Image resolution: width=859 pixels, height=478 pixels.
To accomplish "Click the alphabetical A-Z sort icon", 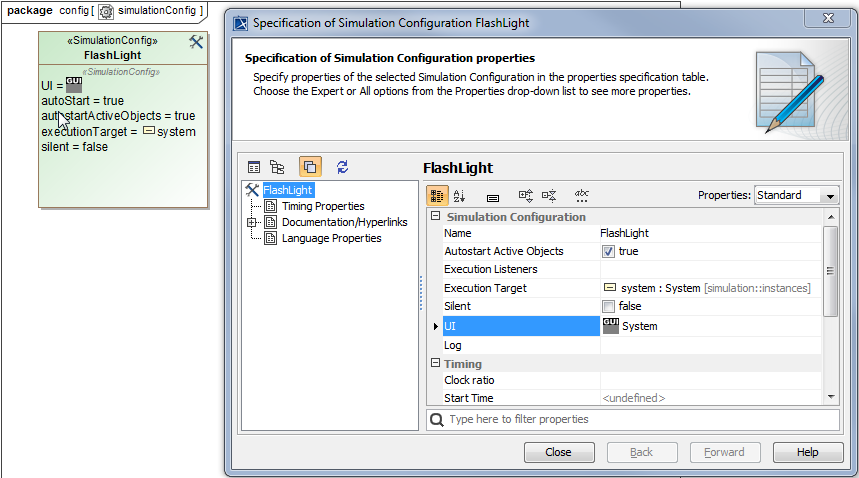I will tap(460, 195).
